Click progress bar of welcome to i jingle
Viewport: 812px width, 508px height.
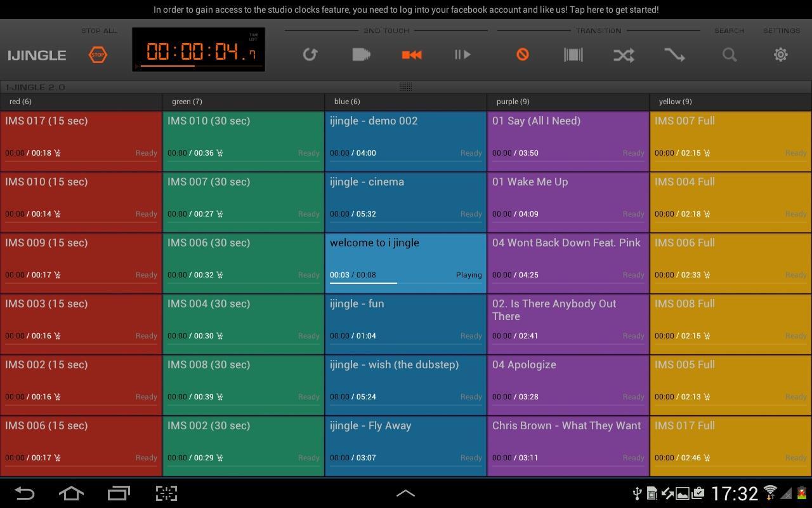click(x=406, y=283)
